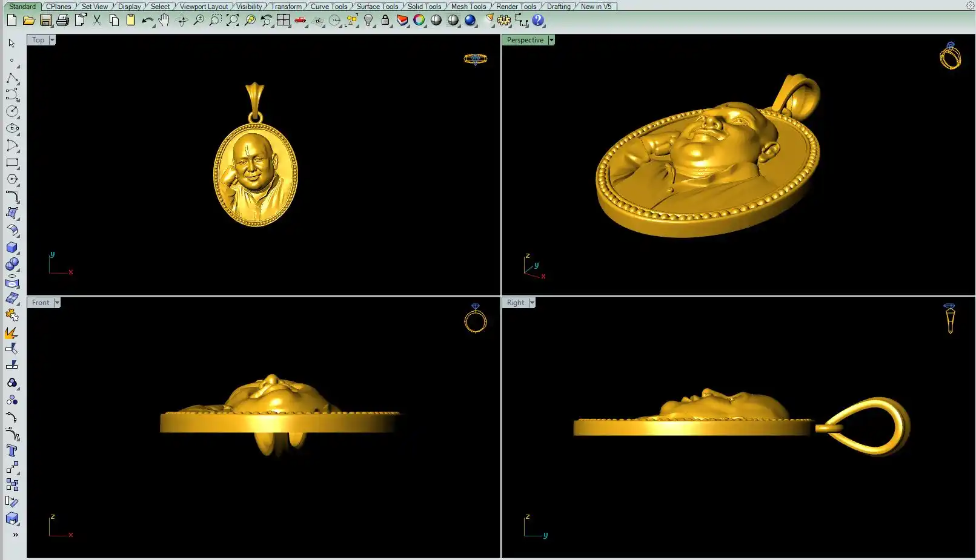Select the Circle drawing tool
This screenshot has height=560, width=976.
pos(12,111)
